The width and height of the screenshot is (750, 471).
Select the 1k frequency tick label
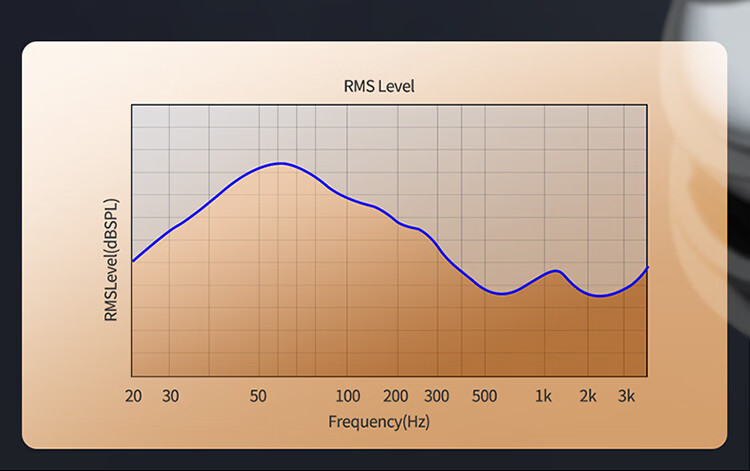coord(543,396)
